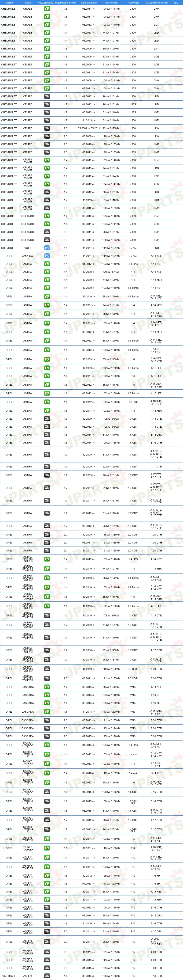Click diesel icon in Orlando 96kW / 131KM row
The image size is (183, 980).
(47, 232)
